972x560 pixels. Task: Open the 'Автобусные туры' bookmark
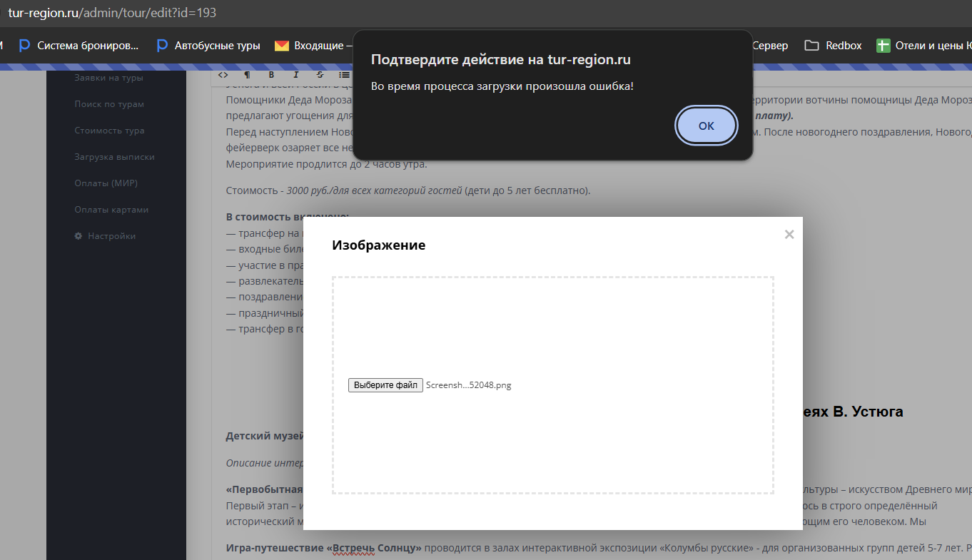coord(208,46)
